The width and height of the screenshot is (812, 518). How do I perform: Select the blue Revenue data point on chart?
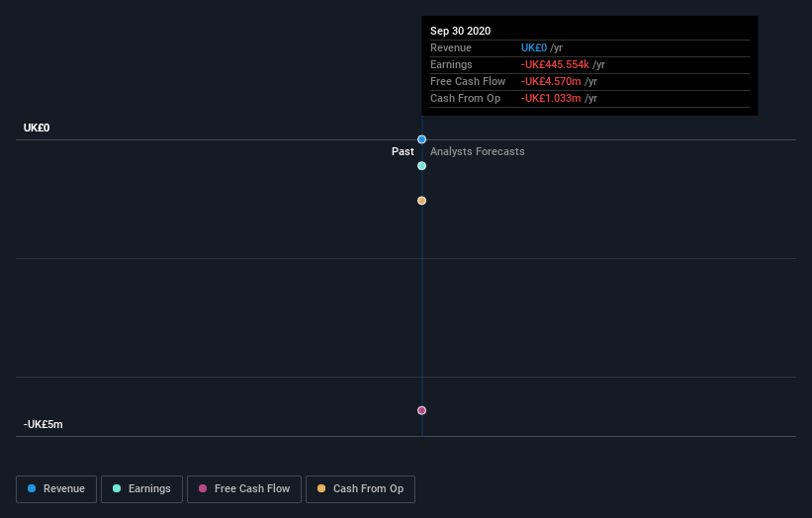pyautogui.click(x=421, y=139)
